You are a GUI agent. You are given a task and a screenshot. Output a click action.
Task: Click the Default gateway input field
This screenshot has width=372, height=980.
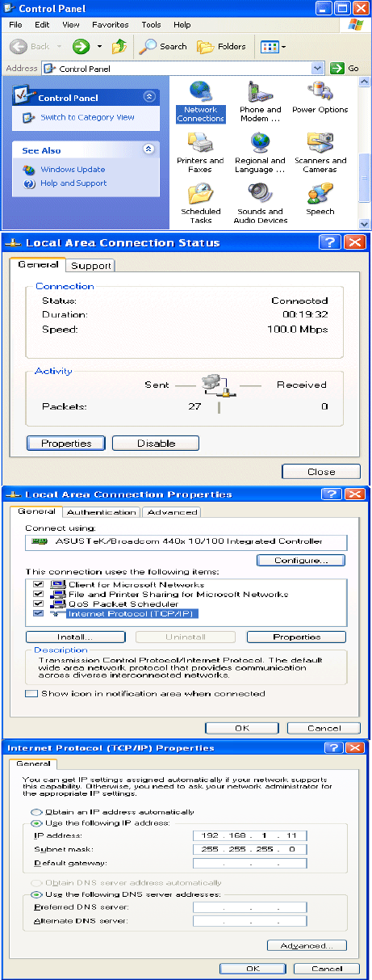coord(250,863)
